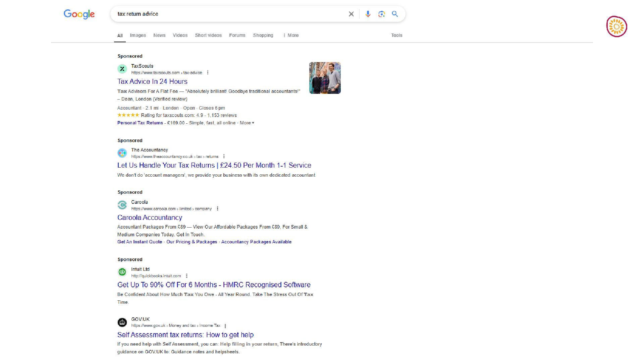Click the TaxScouts team photo thumbnail
The width and height of the screenshot is (644, 362).
point(325,78)
